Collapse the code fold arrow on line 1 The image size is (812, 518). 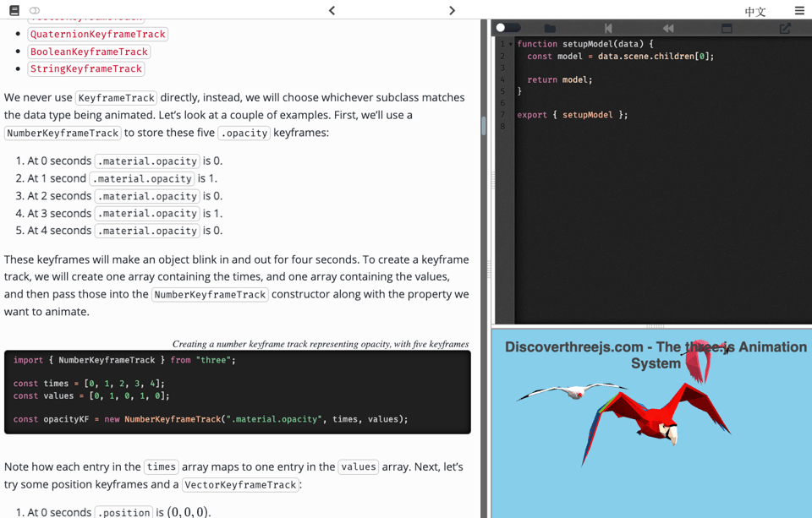click(510, 44)
